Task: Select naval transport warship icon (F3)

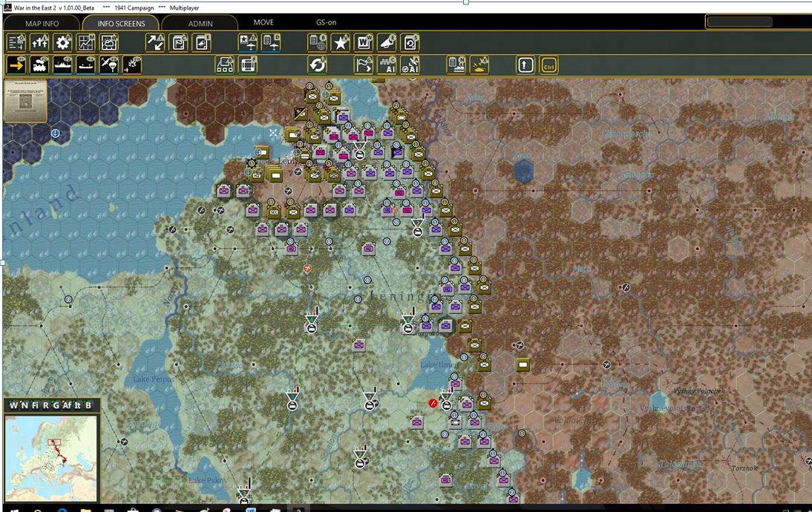Action: [x=62, y=65]
